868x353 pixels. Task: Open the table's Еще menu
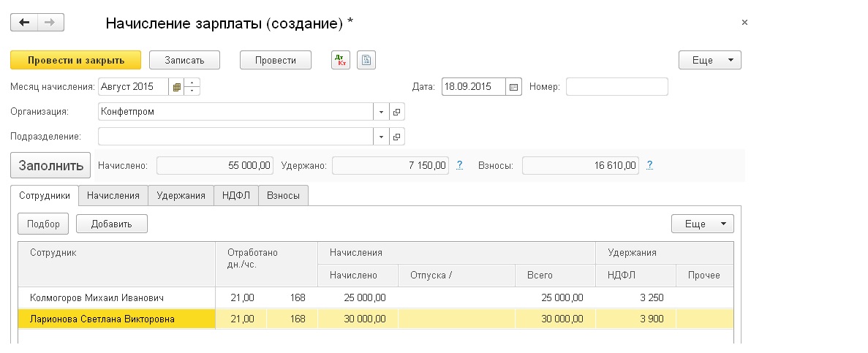coord(703,224)
